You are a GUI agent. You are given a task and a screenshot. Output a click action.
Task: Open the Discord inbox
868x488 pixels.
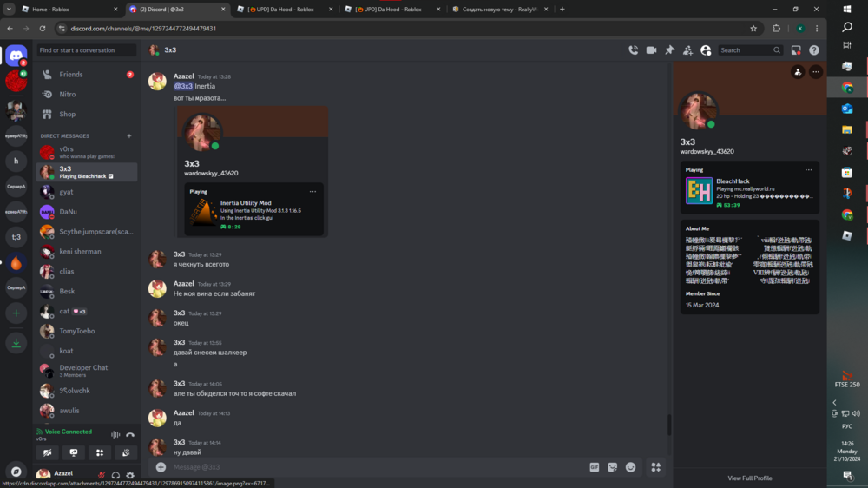pos(796,49)
